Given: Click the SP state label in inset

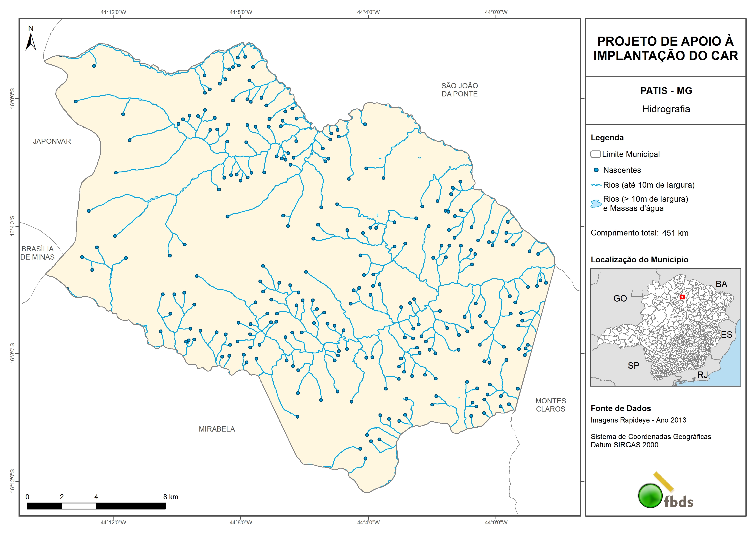Looking at the screenshot, I should click(x=633, y=365).
